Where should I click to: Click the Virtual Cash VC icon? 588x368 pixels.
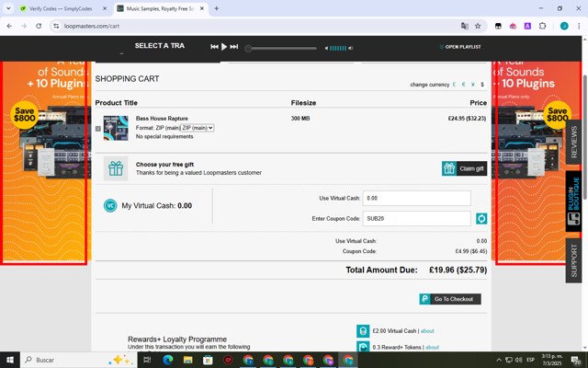pyautogui.click(x=110, y=205)
